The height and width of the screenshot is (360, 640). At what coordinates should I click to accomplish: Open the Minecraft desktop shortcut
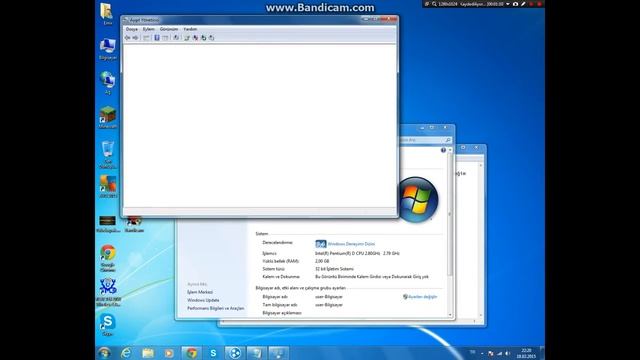pos(107,118)
